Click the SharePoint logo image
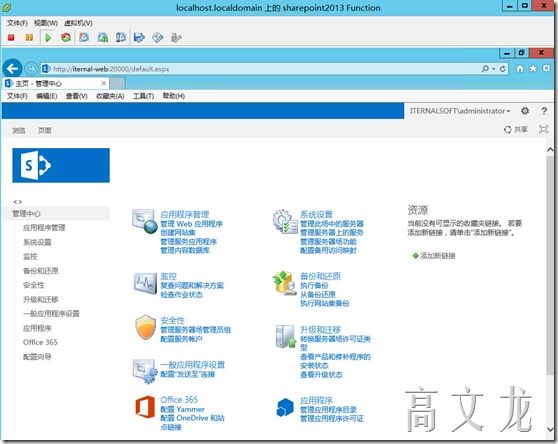The width and height of the screenshot is (558, 444). click(x=61, y=165)
